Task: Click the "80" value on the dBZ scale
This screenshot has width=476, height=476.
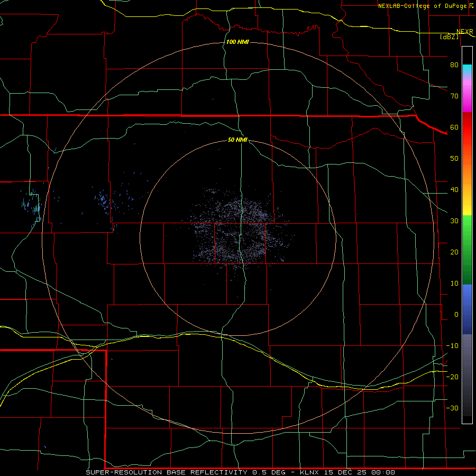Action: click(x=454, y=65)
